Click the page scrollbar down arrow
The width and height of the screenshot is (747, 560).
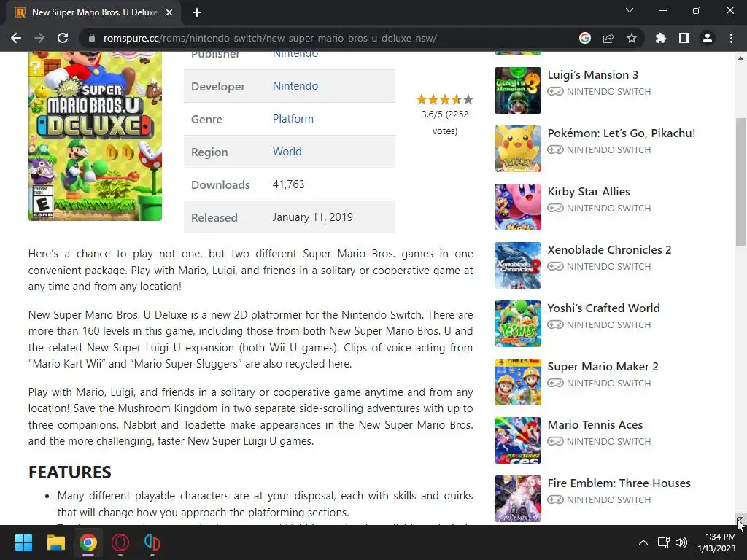[741, 519]
